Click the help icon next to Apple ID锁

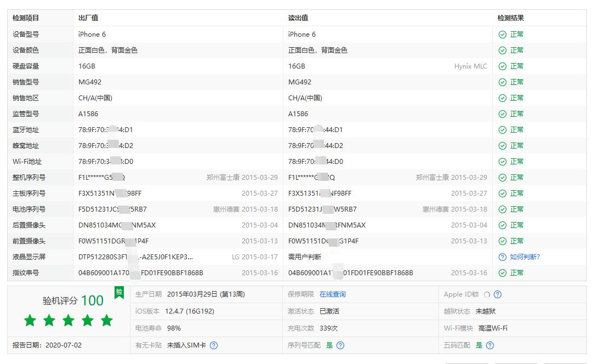click(x=497, y=294)
